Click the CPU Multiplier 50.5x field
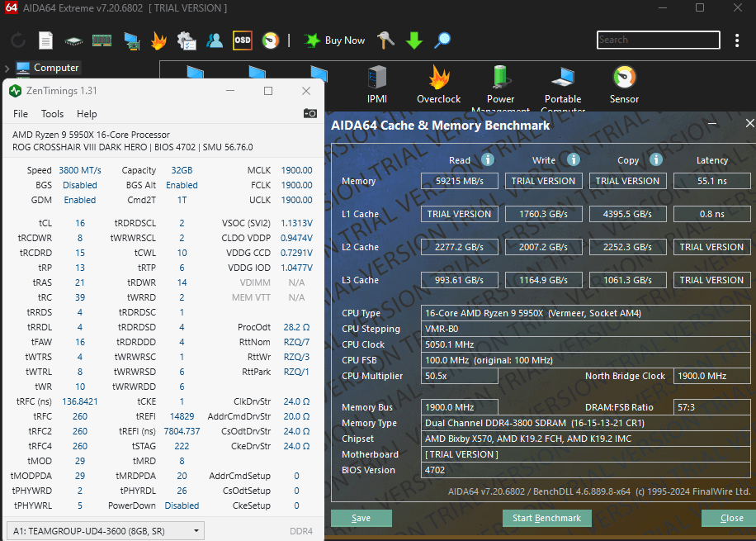The image size is (756, 541). click(x=459, y=376)
